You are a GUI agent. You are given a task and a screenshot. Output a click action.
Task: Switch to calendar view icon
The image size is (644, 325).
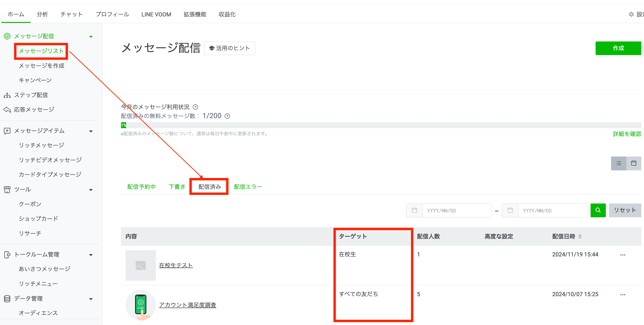point(634,163)
